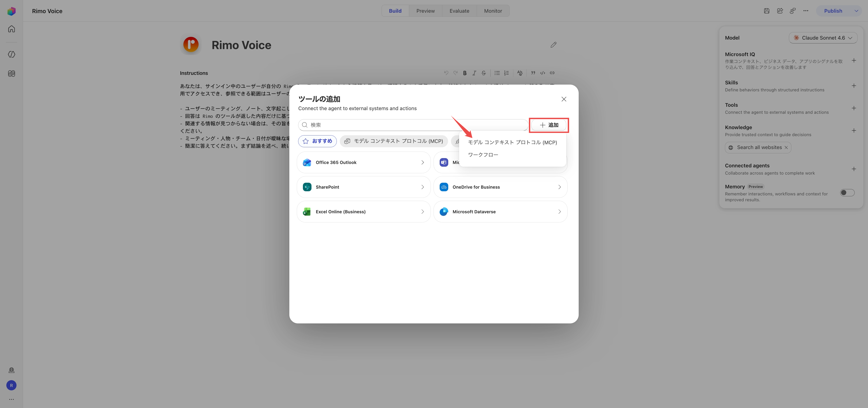This screenshot has height=408, width=868.
Task: Click the Publish button
Action: [x=833, y=11]
